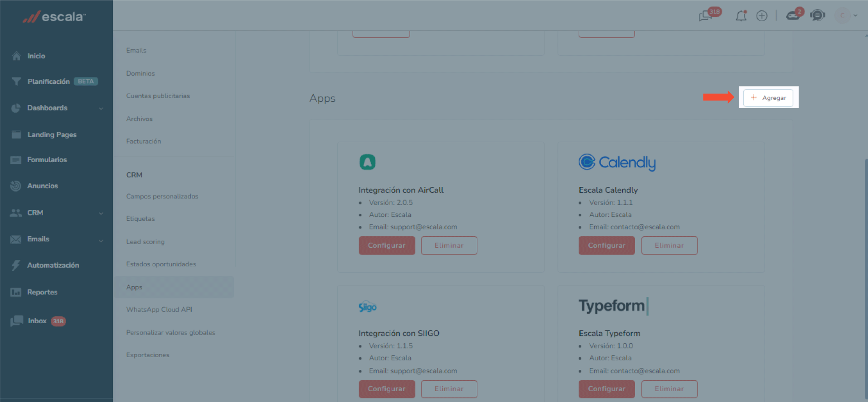Click the Emails envelope icon
Screen dimensions: 868x402
tap(16, 239)
